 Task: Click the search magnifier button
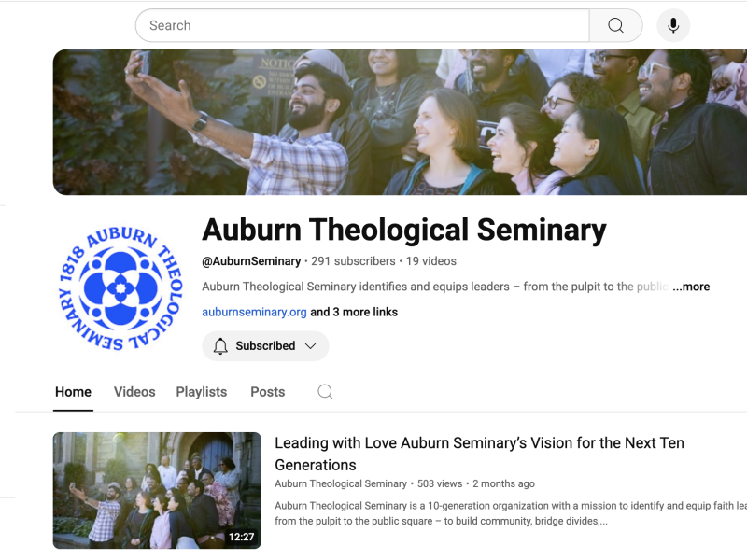(615, 25)
